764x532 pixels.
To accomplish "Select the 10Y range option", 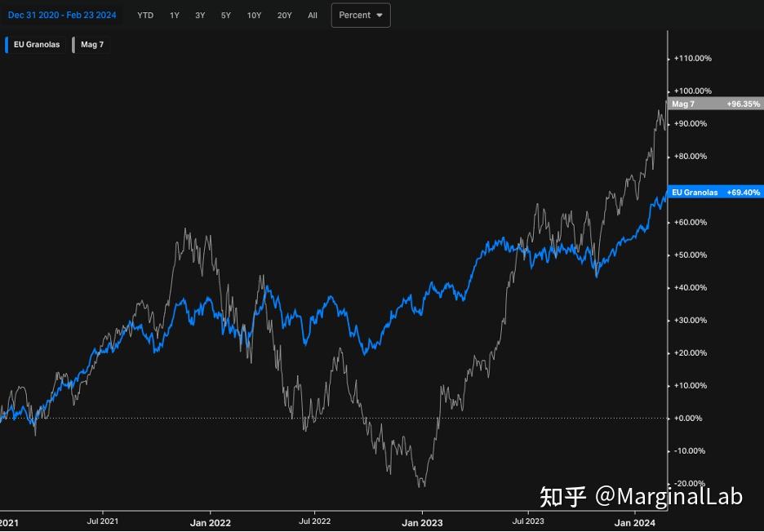I will (255, 16).
